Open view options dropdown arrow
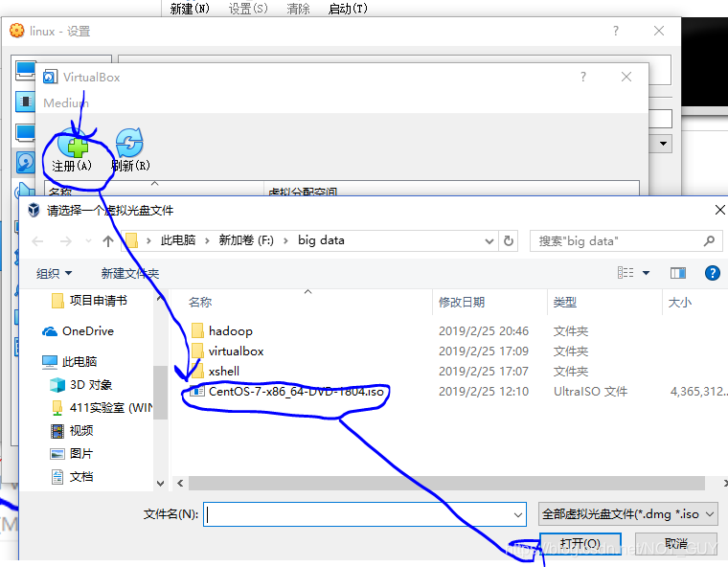This screenshot has width=728, height=567. click(646, 273)
